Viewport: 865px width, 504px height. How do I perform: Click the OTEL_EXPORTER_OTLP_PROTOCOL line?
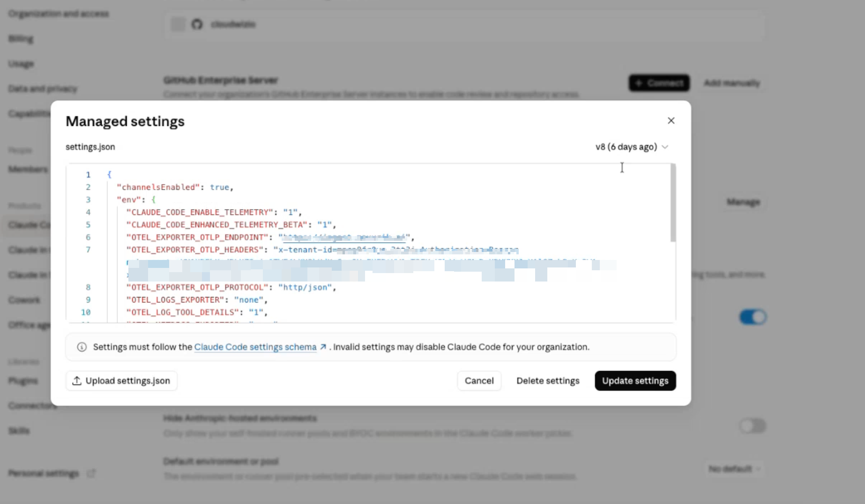231,288
